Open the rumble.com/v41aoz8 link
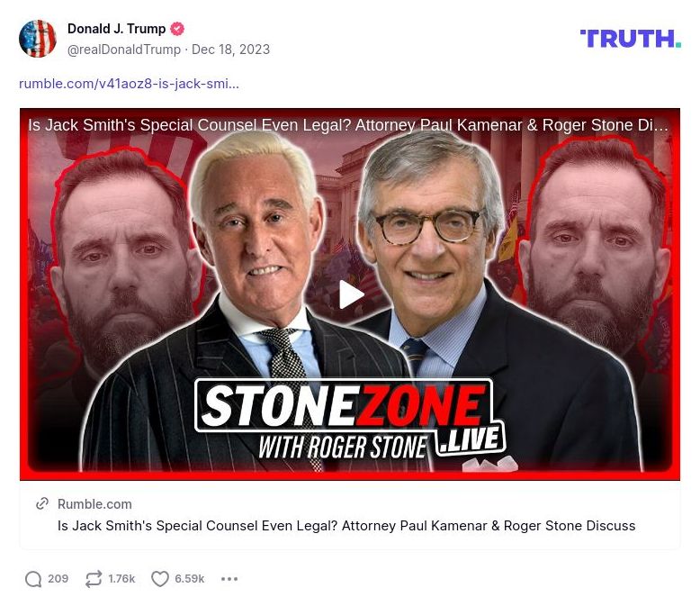Viewport: 700px width, 606px height. click(129, 84)
